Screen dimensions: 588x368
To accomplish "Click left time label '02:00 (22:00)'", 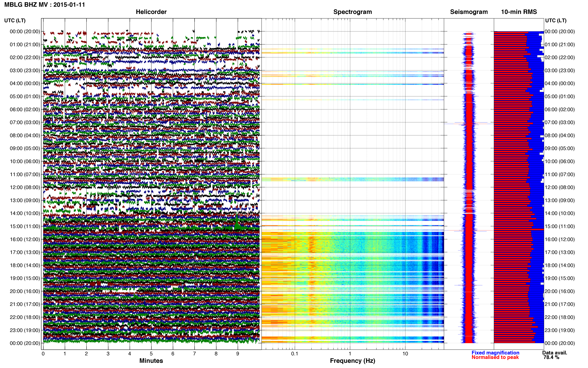I will coord(25,57).
